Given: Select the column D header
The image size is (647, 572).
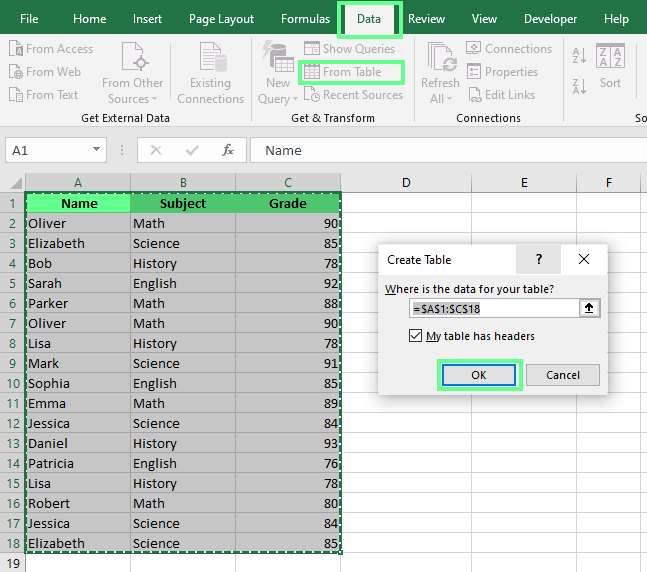Looking at the screenshot, I should click(x=406, y=182).
